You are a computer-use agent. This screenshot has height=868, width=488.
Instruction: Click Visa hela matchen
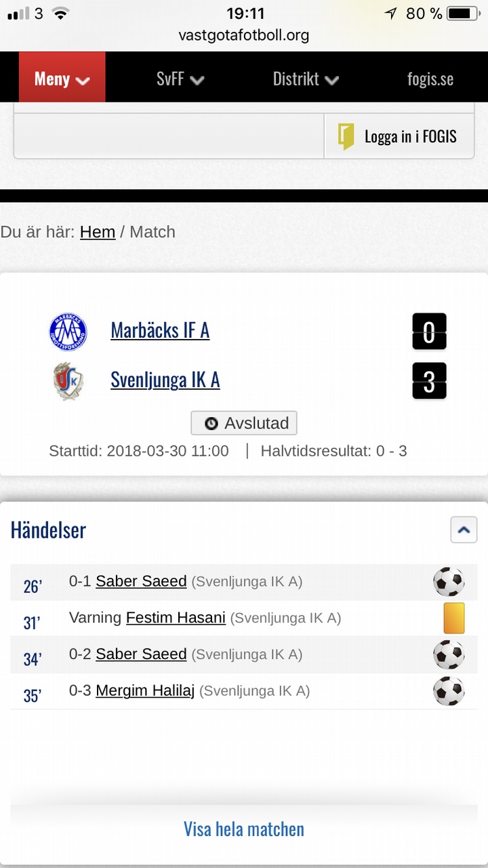point(244,829)
